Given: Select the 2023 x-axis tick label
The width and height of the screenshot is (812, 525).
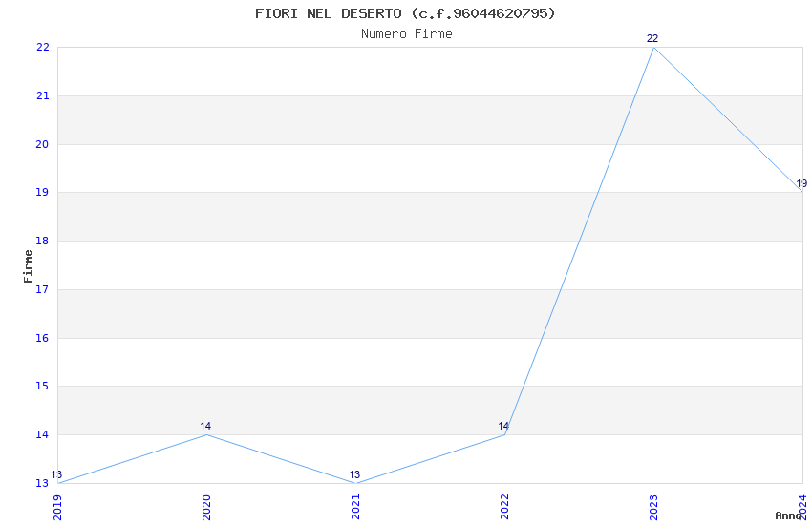Looking at the screenshot, I should point(653,507).
